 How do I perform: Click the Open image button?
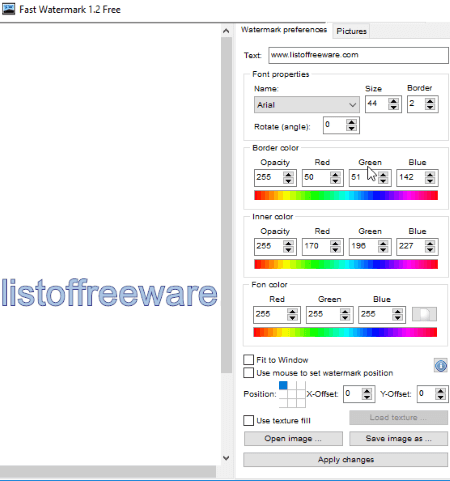[293, 438]
